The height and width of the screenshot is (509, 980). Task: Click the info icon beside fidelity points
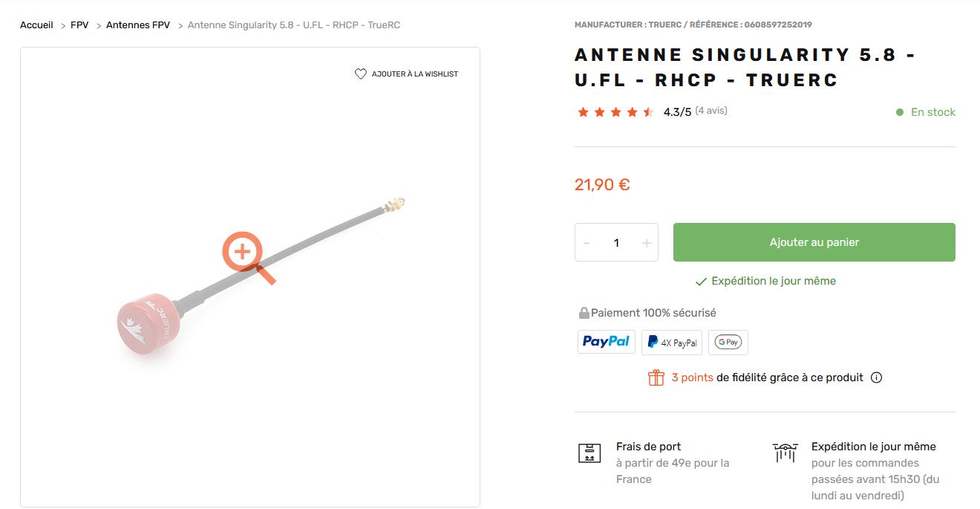(x=876, y=377)
